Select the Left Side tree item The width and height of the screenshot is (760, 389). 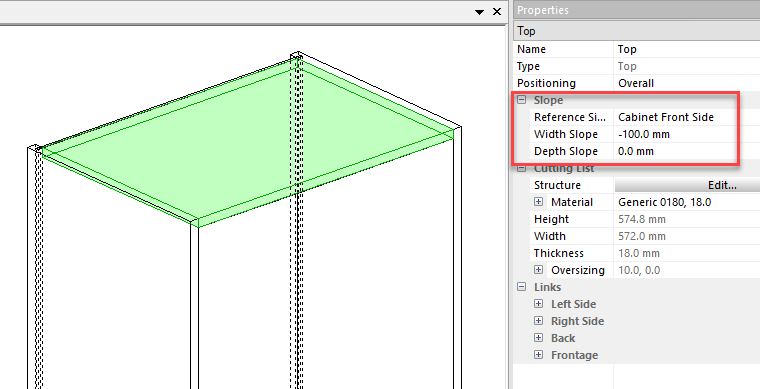click(573, 304)
